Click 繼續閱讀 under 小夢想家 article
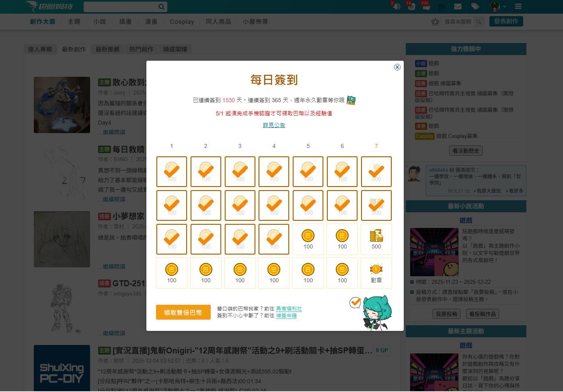563x392 pixels. 114,267
